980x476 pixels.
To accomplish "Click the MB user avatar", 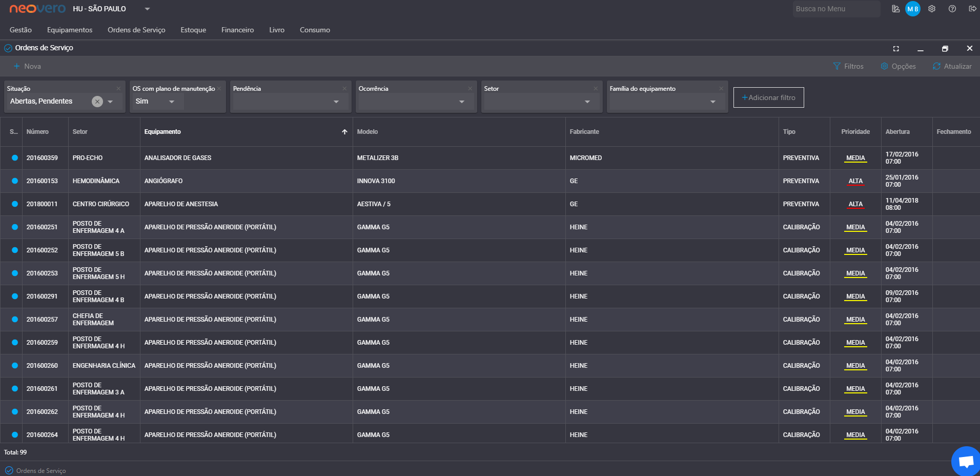I will pyautogui.click(x=913, y=9).
